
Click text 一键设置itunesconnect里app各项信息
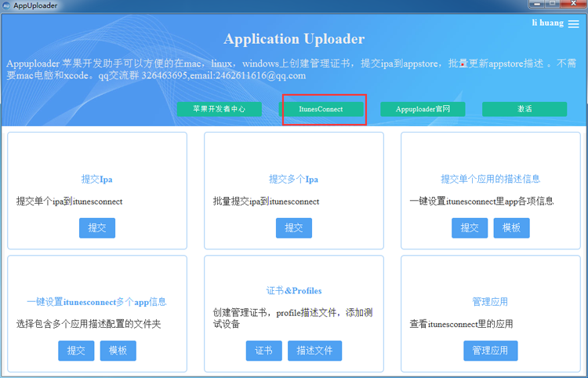[481, 202]
